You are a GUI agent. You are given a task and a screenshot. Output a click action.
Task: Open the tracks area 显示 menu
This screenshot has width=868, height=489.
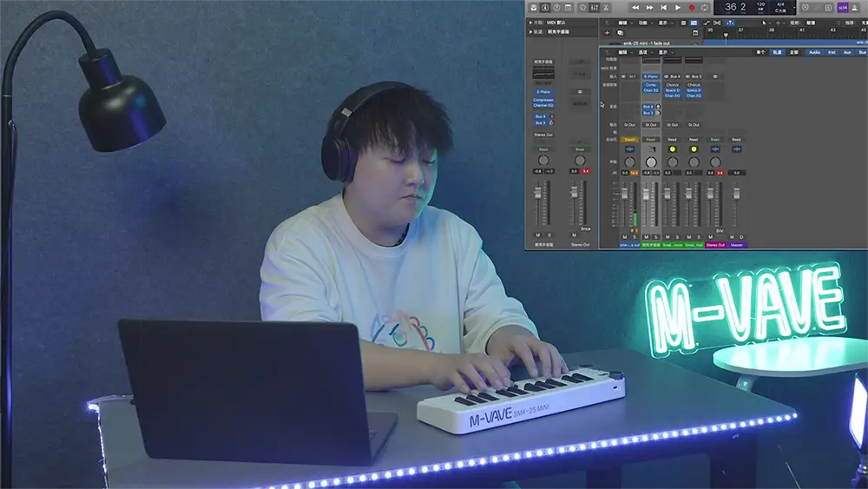(664, 23)
